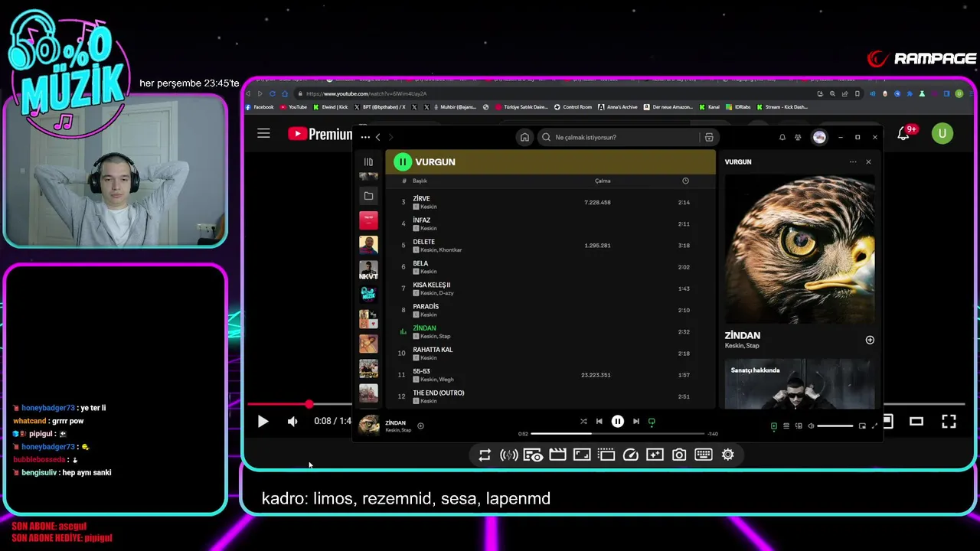Open Spotify three-dot app menu

point(365,137)
